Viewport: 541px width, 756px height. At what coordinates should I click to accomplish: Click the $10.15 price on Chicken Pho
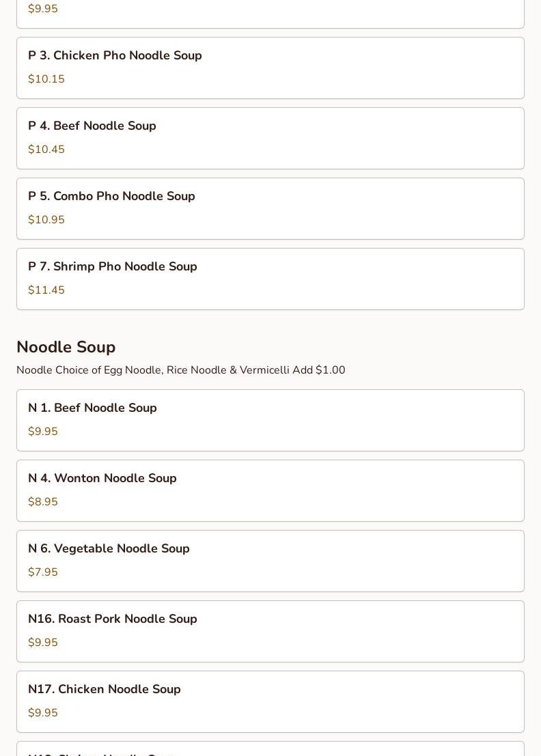click(46, 79)
